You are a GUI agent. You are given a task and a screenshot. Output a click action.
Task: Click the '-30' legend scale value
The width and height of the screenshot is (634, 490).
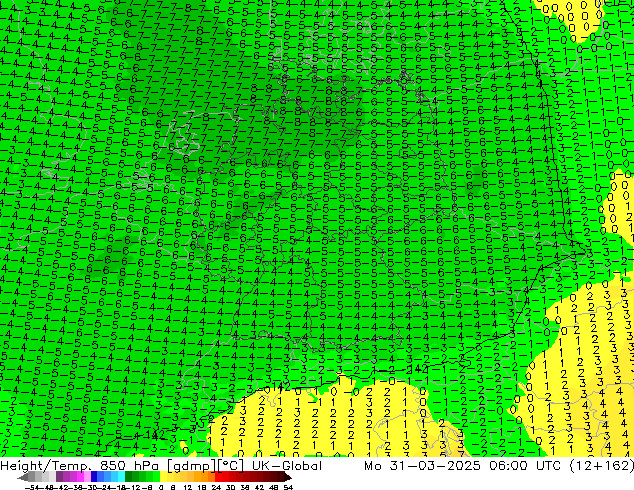[89, 488]
